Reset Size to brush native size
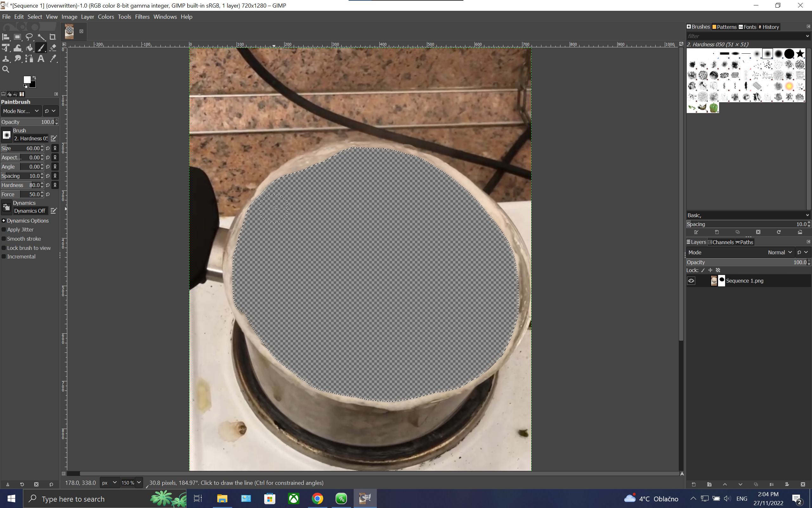 tap(48, 148)
